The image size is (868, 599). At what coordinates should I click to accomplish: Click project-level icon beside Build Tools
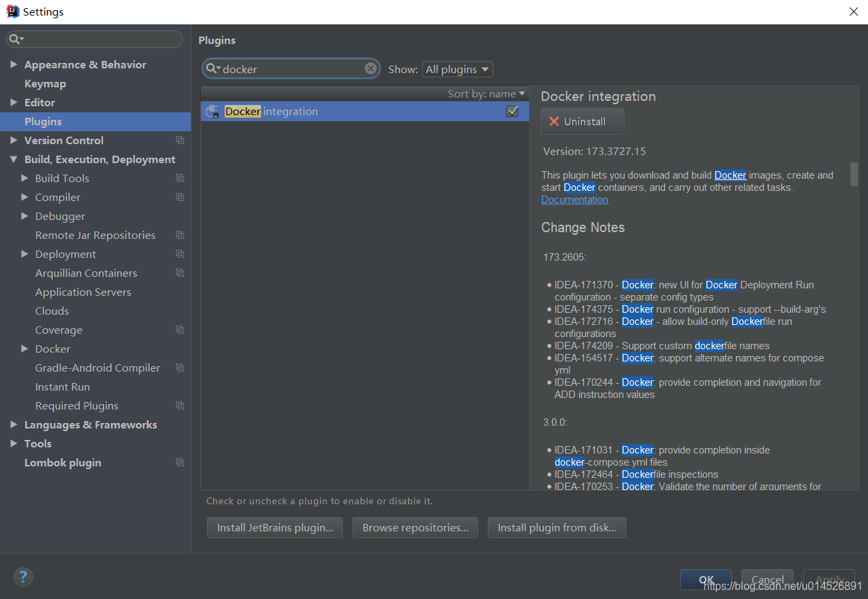click(180, 178)
